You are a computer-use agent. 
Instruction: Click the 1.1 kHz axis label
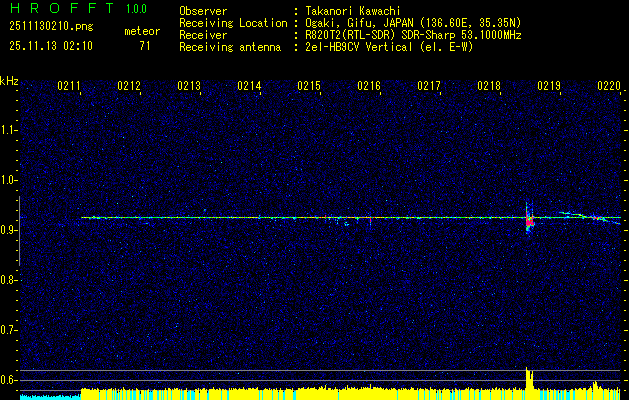8,130
